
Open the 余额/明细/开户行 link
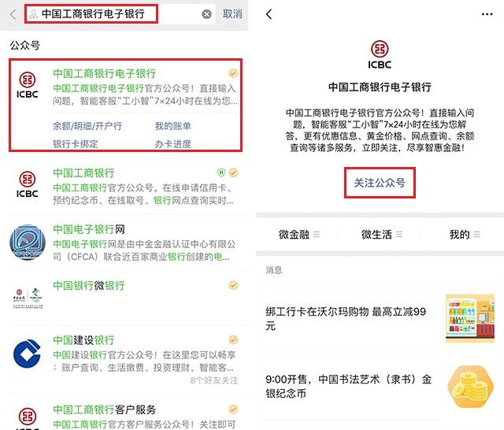[87, 126]
